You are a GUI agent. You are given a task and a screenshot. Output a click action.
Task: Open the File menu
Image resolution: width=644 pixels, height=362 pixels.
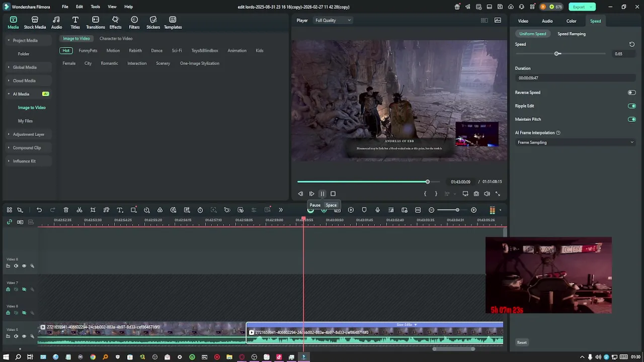point(65,7)
